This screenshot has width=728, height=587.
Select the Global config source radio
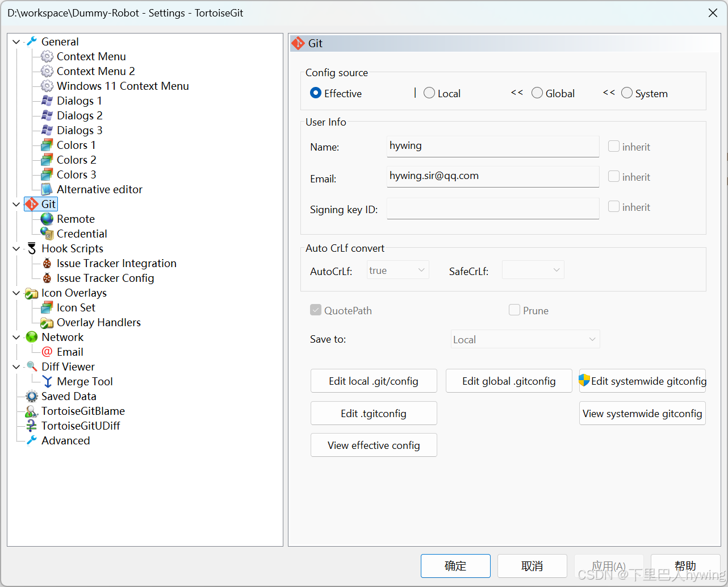click(x=537, y=93)
